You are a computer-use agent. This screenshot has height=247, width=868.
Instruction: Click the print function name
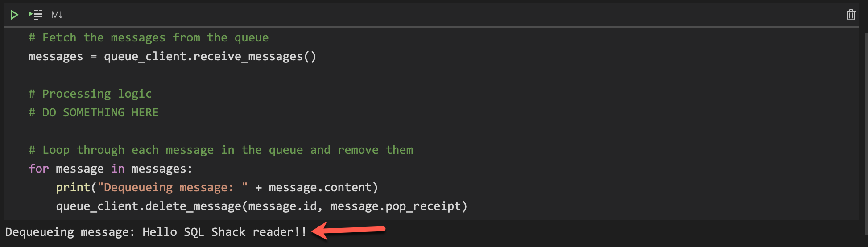(x=73, y=188)
